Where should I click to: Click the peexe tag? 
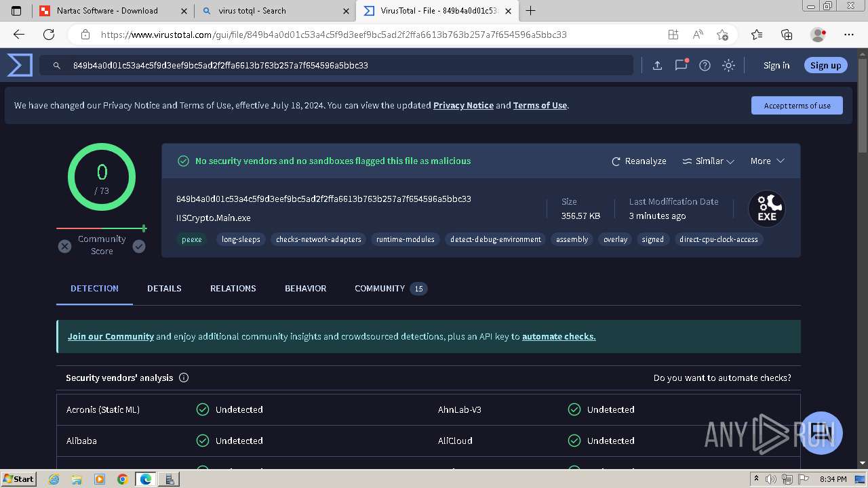(191, 239)
